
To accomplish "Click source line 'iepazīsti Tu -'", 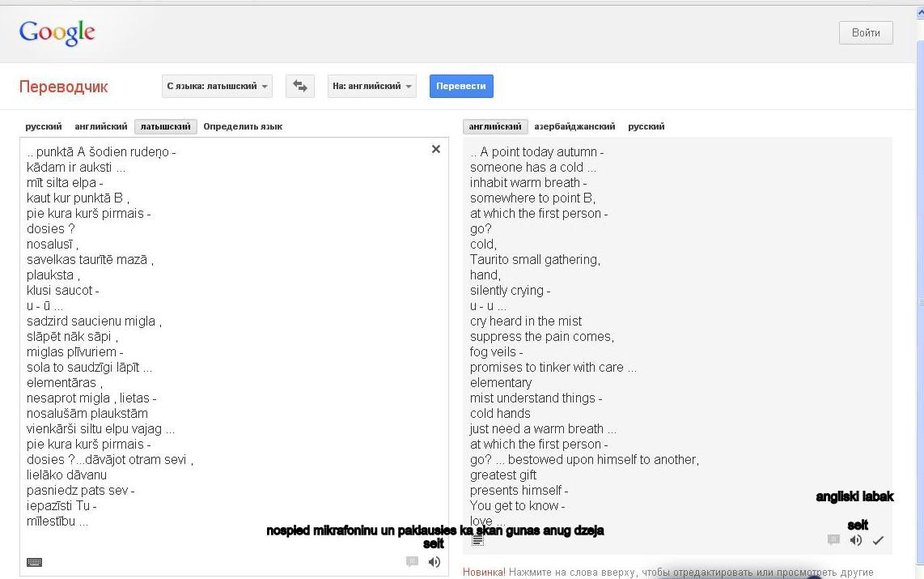I will coord(61,506).
